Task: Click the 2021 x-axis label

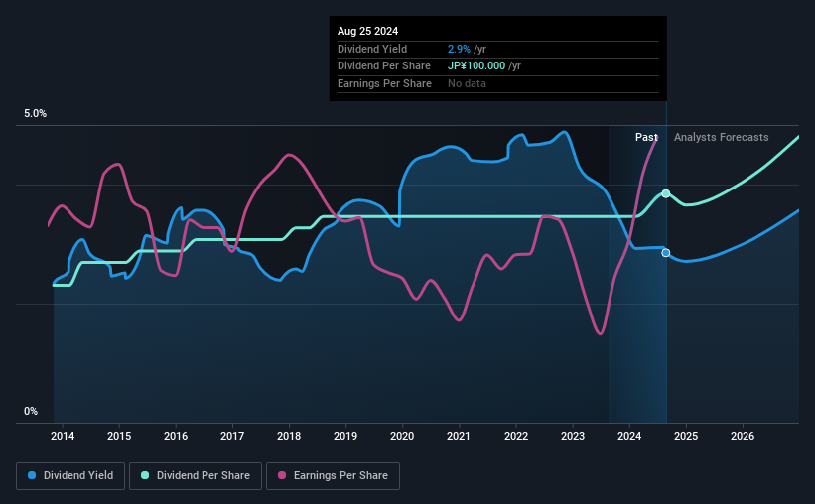Action: click(x=459, y=436)
